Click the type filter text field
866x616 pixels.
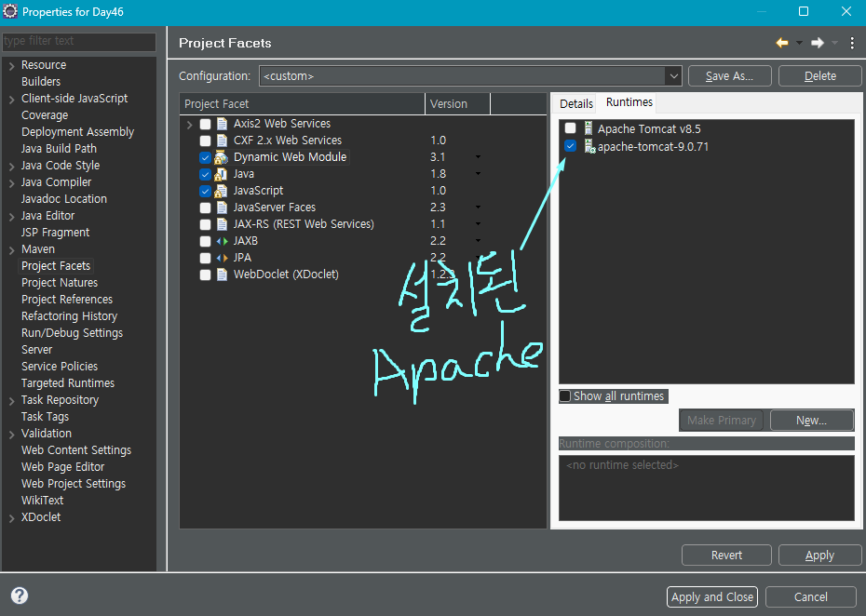[79, 41]
